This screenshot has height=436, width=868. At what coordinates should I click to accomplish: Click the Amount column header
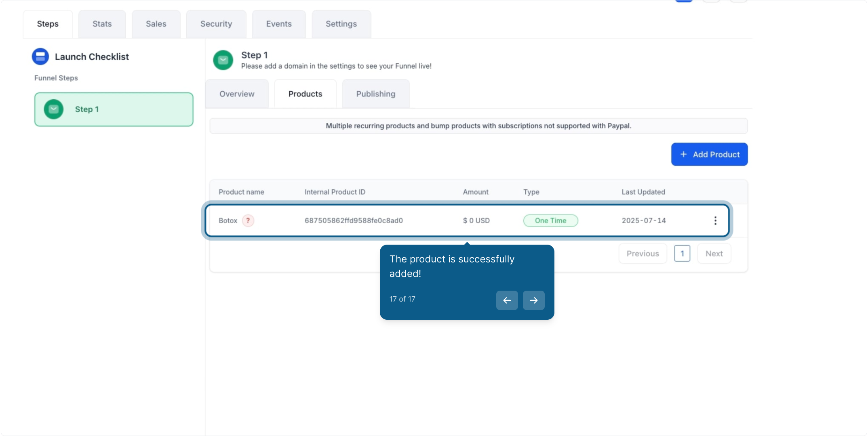(x=476, y=192)
